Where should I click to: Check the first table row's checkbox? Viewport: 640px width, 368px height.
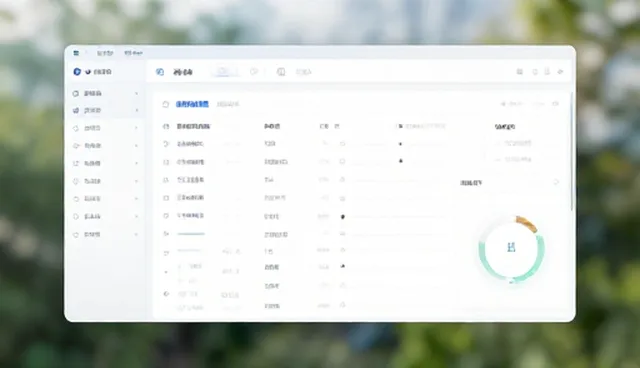point(166,144)
